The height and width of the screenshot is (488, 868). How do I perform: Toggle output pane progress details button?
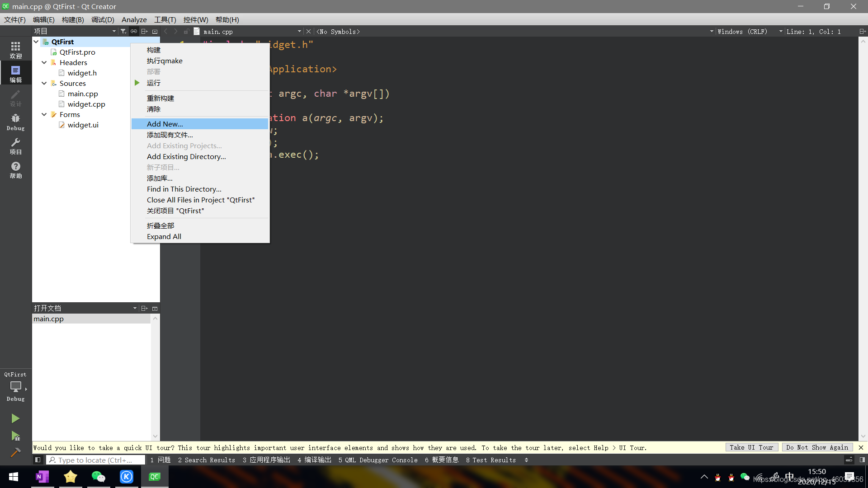(849, 460)
